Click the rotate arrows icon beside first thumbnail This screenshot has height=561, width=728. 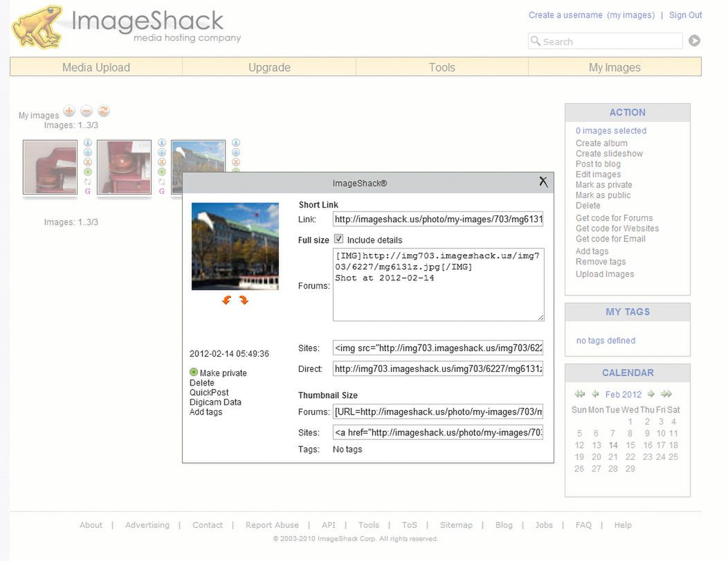click(88, 181)
